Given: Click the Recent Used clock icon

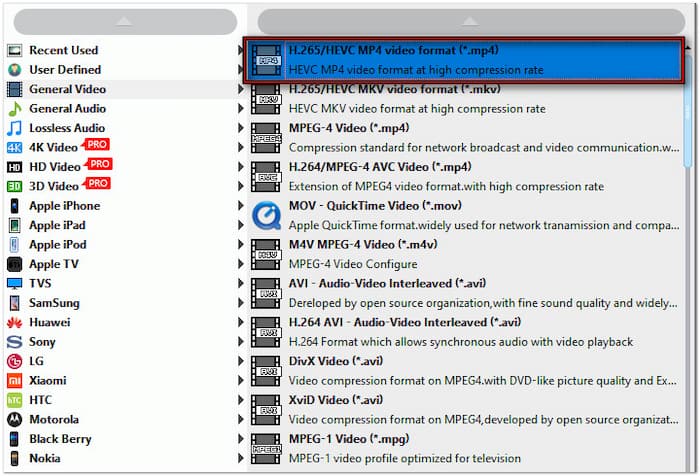Looking at the screenshot, I should [x=14, y=50].
